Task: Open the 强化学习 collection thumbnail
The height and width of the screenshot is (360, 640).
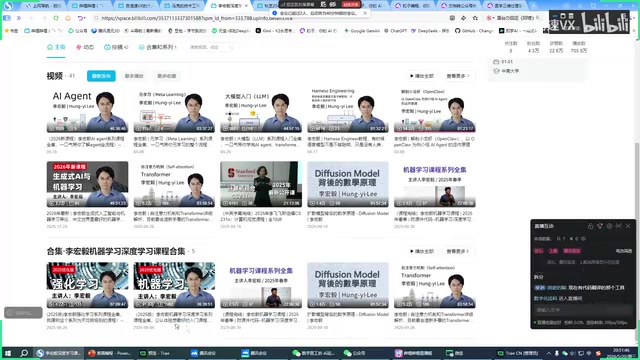Action: (87, 285)
